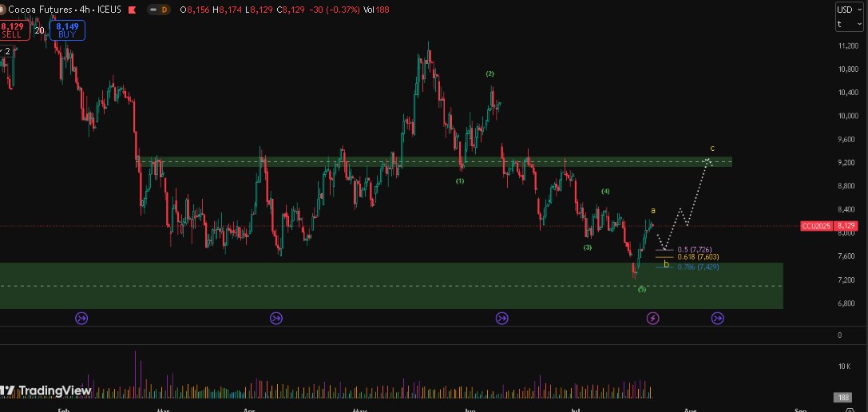This screenshot has height=412, width=868.
Task: Click the Close value C8,129
Action: (x=291, y=10)
